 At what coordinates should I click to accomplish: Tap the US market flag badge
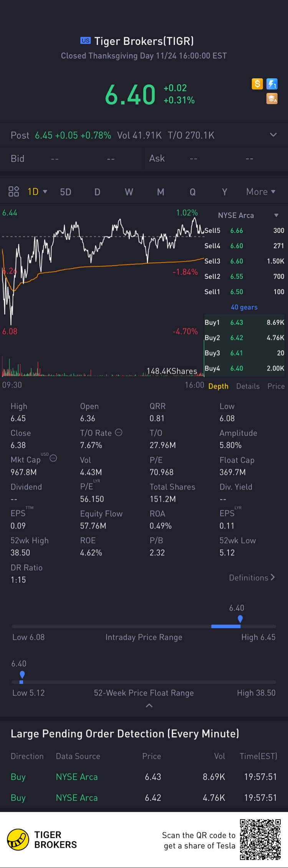click(85, 40)
